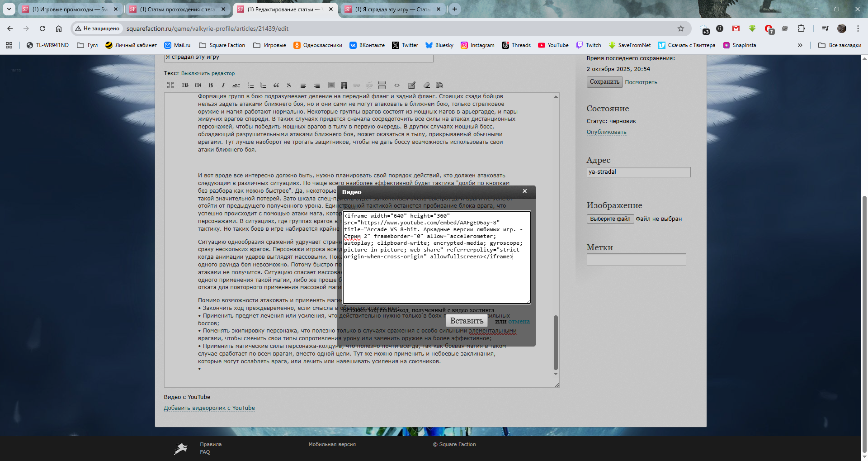Click the eraser remove-formatting icon
The width and height of the screenshot is (868, 461).
pos(426,85)
